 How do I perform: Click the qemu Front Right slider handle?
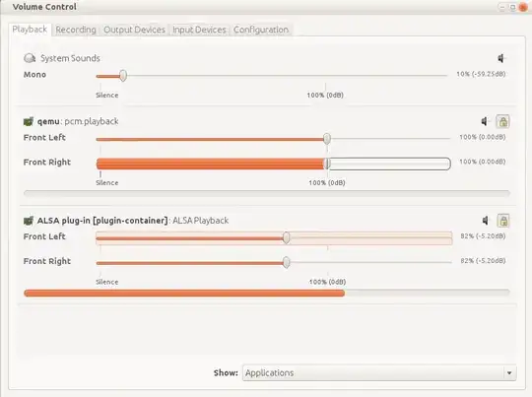pyautogui.click(x=327, y=164)
